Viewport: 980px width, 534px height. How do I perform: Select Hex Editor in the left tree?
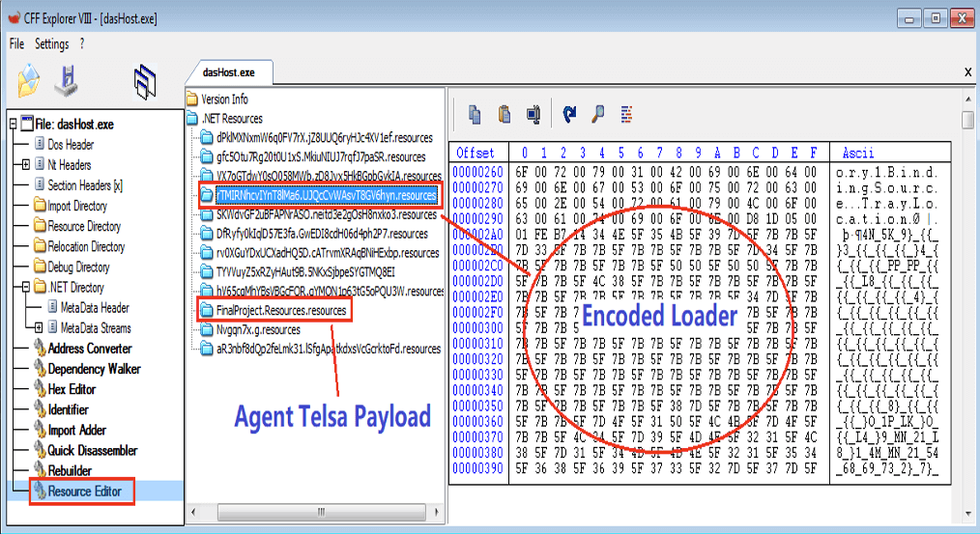72,389
